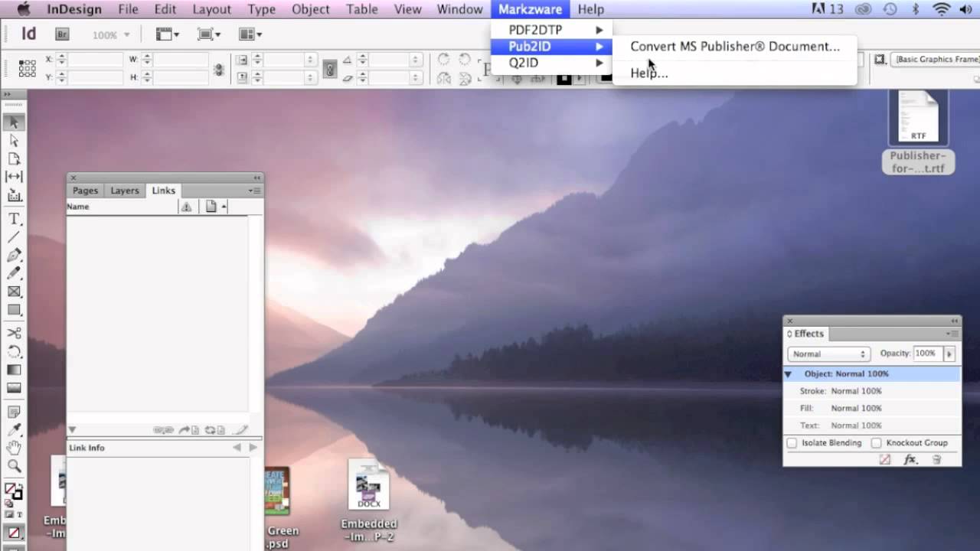Screen dimensions: 980x551
Task: Select Text: Normal 100% row
Action: (871, 425)
